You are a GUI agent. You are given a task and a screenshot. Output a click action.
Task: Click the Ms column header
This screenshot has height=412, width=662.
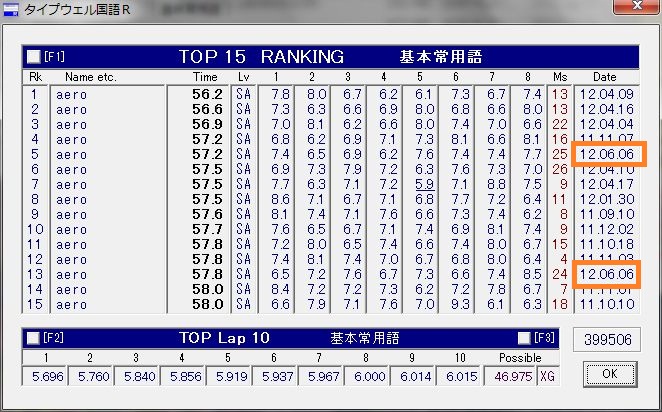[x=560, y=77]
